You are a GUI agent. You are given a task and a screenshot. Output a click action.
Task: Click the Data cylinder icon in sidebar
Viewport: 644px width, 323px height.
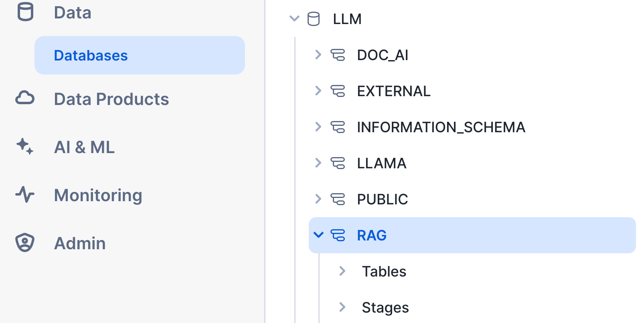coord(25,12)
